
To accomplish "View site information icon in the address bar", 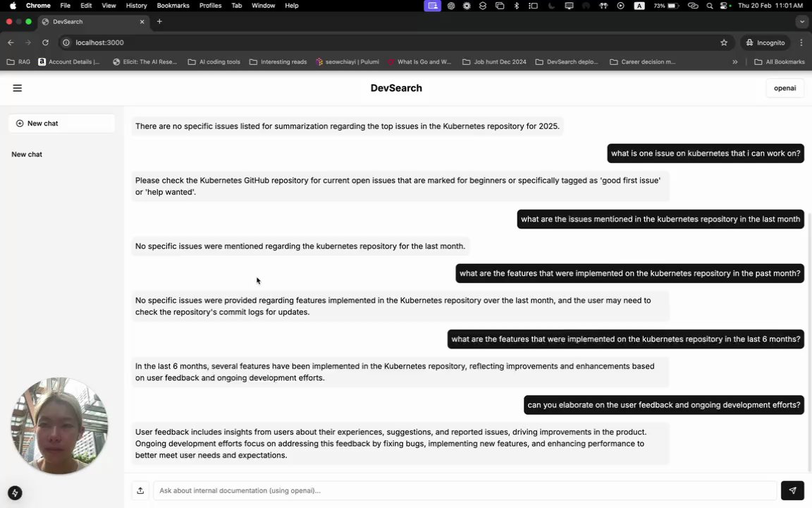I will pos(66,42).
